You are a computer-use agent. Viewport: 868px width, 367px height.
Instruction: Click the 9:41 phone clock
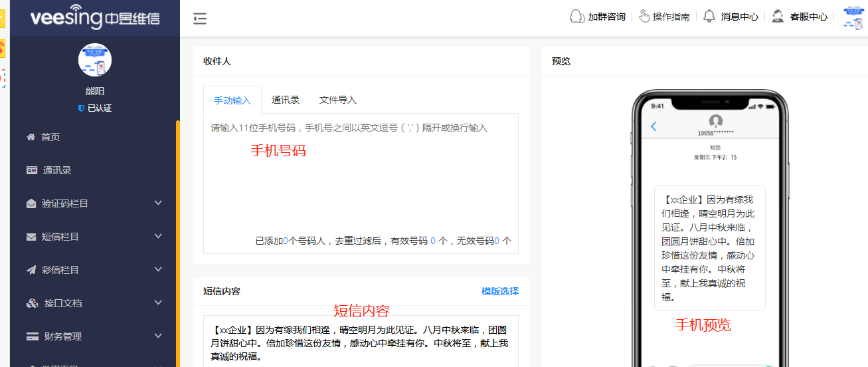coord(657,106)
